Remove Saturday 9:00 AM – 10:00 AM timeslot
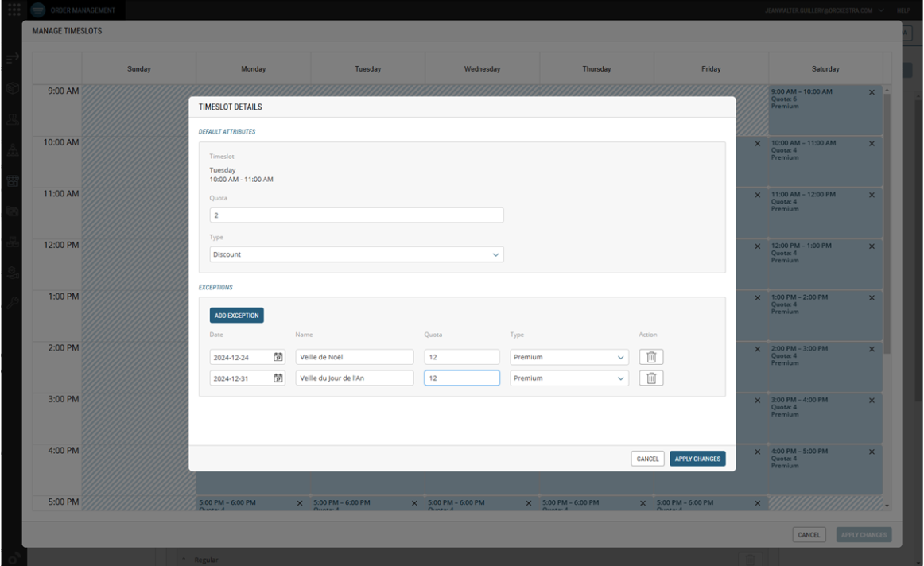This screenshot has width=924, height=566. pyautogui.click(x=872, y=92)
